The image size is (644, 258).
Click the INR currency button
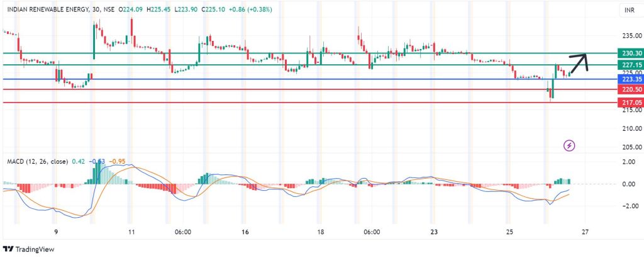pyautogui.click(x=629, y=11)
